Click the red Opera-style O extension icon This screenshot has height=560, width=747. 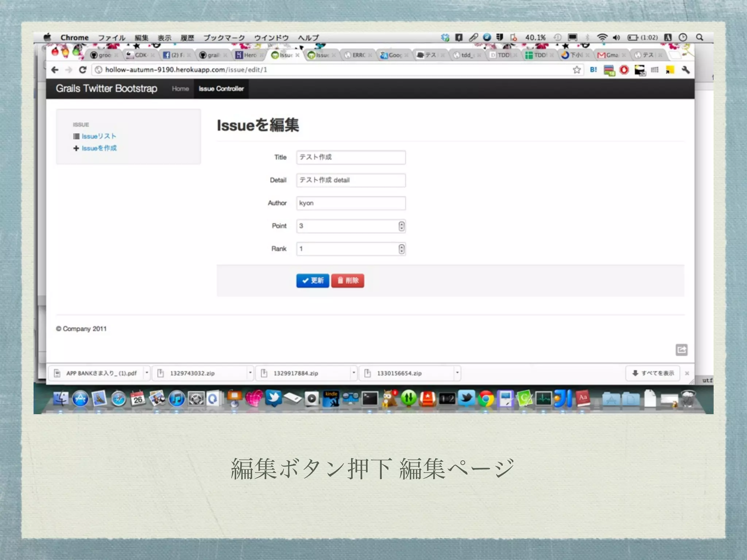(624, 70)
